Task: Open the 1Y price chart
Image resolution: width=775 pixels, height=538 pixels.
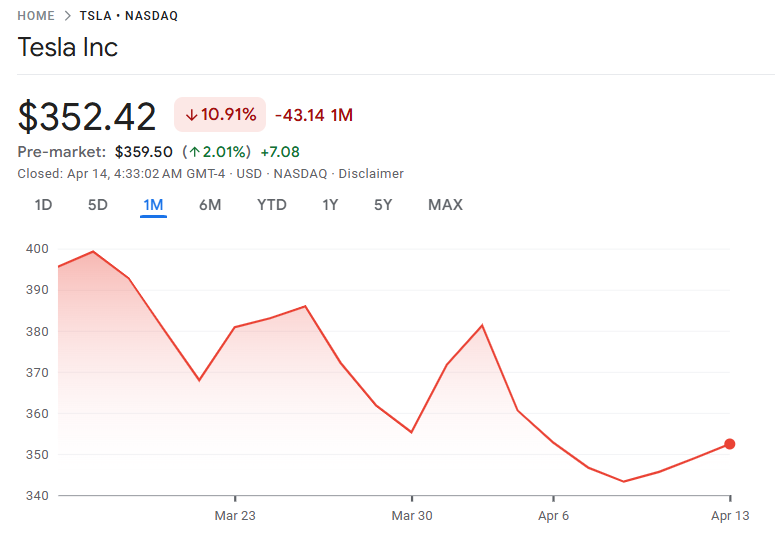Action: [x=330, y=205]
